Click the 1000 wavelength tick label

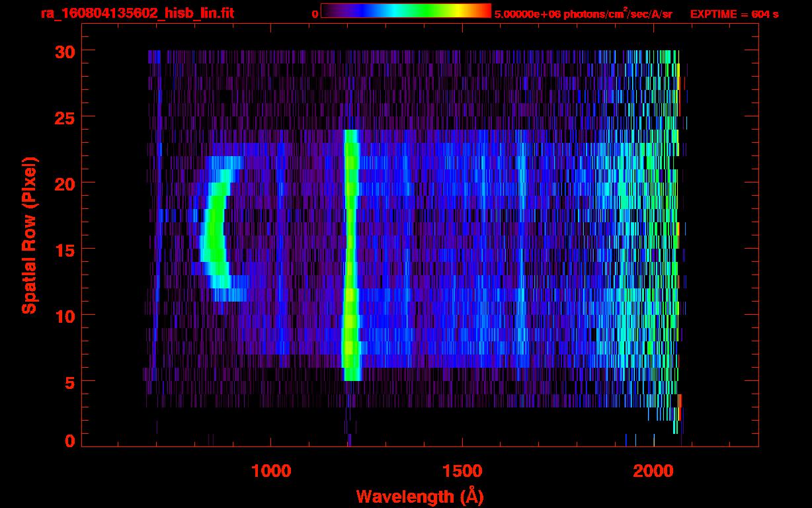[x=271, y=471]
